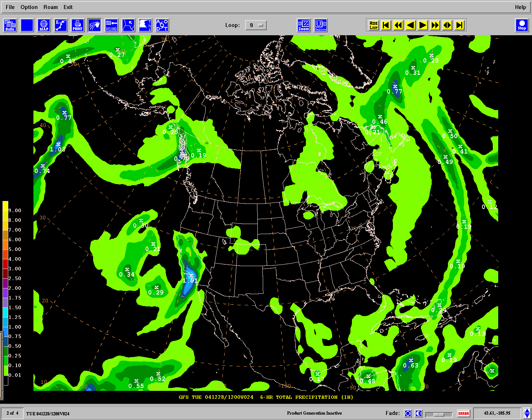Screen dimensions: 532x420
Task: Toggle the first Fade circle button
Action: 408,414
